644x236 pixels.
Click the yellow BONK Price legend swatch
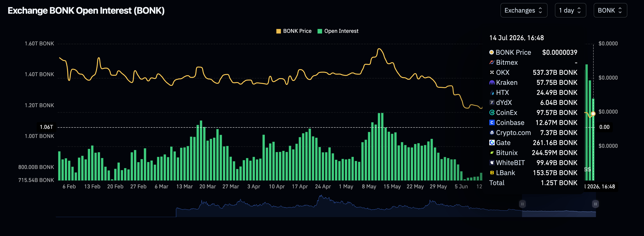tap(278, 31)
